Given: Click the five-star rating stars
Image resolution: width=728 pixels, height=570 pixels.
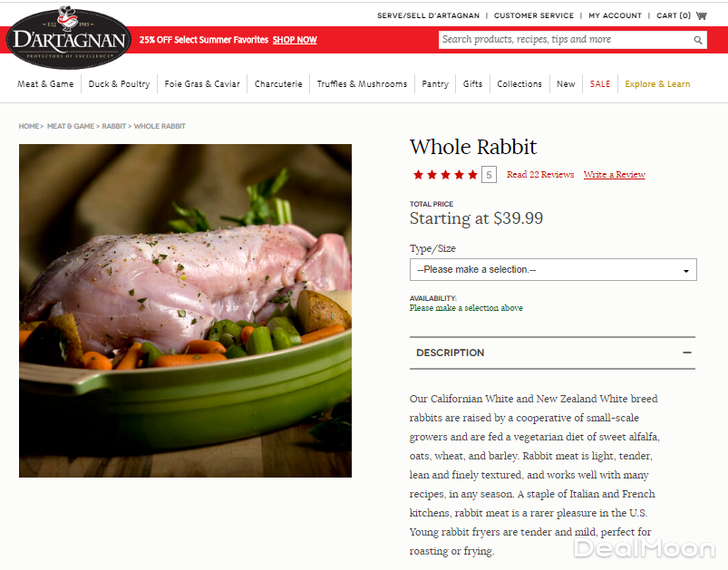Looking at the screenshot, I should click(x=445, y=175).
